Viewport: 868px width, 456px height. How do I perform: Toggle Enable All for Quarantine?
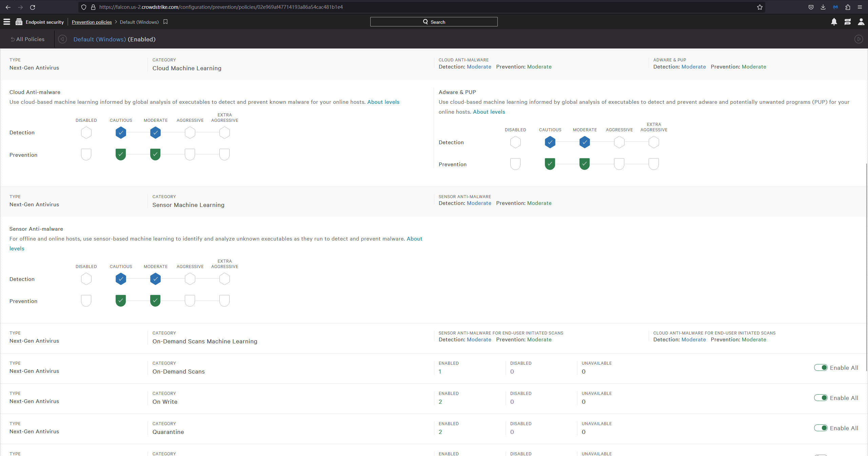821,428
